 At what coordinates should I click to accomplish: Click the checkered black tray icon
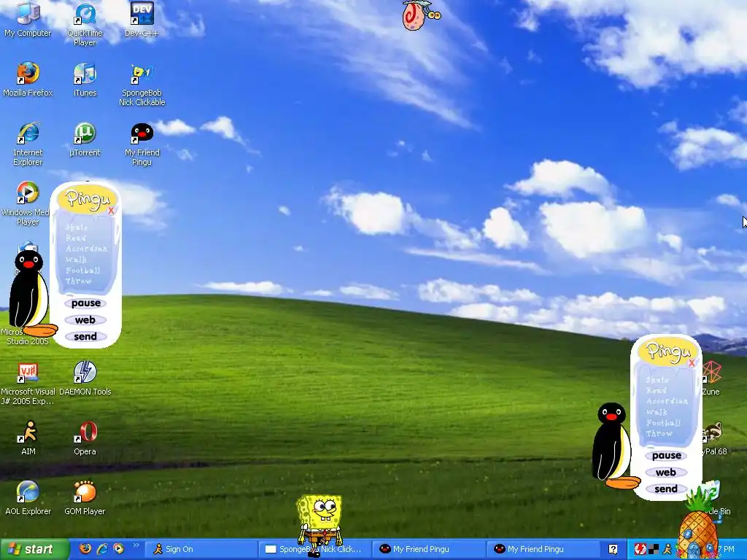654,549
